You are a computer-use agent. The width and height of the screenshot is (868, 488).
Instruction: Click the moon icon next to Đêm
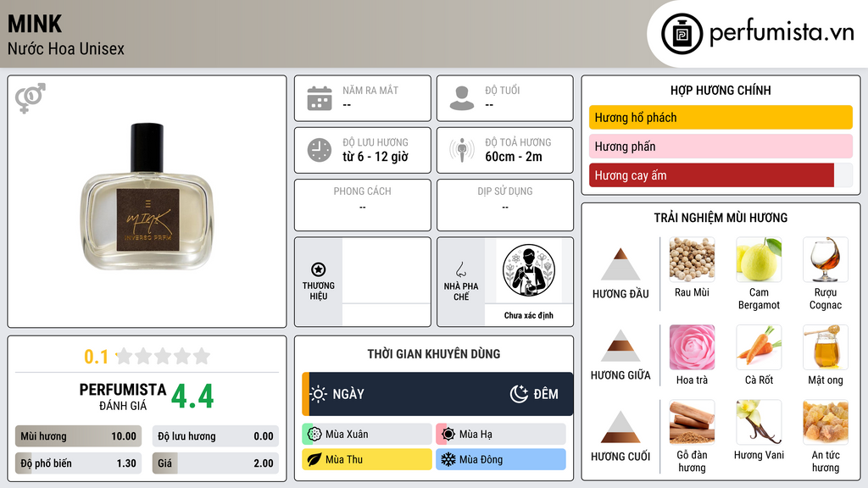tap(519, 394)
